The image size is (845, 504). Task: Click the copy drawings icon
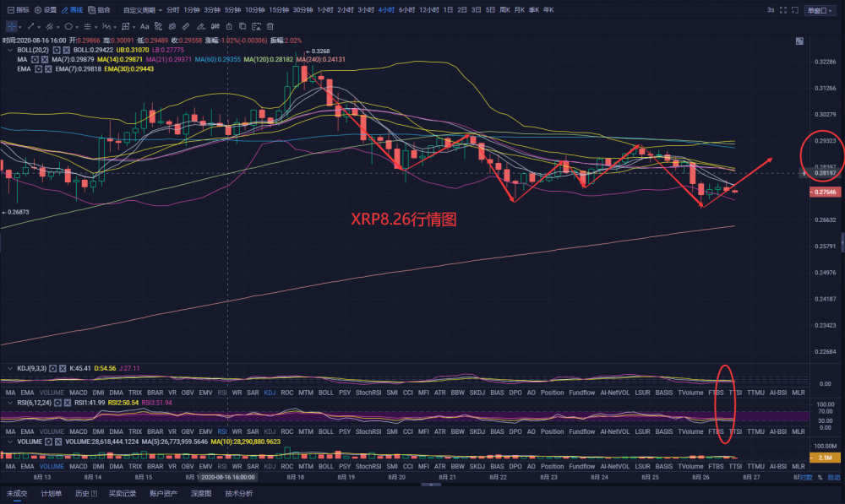(243, 26)
